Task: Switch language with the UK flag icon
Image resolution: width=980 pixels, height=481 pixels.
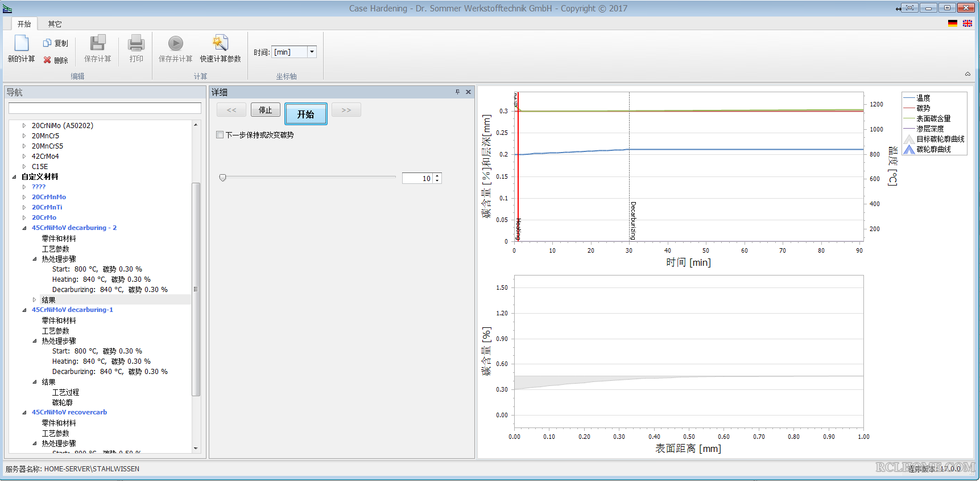Action: pyautogui.click(x=967, y=23)
